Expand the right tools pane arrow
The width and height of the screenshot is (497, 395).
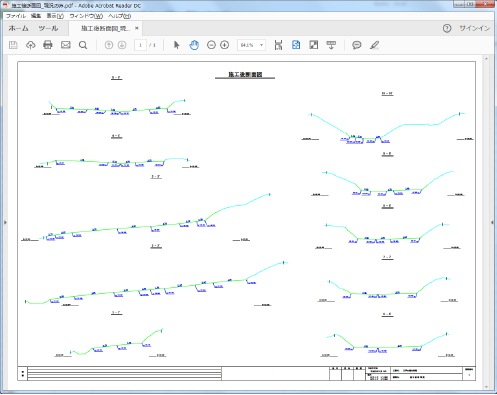492,222
